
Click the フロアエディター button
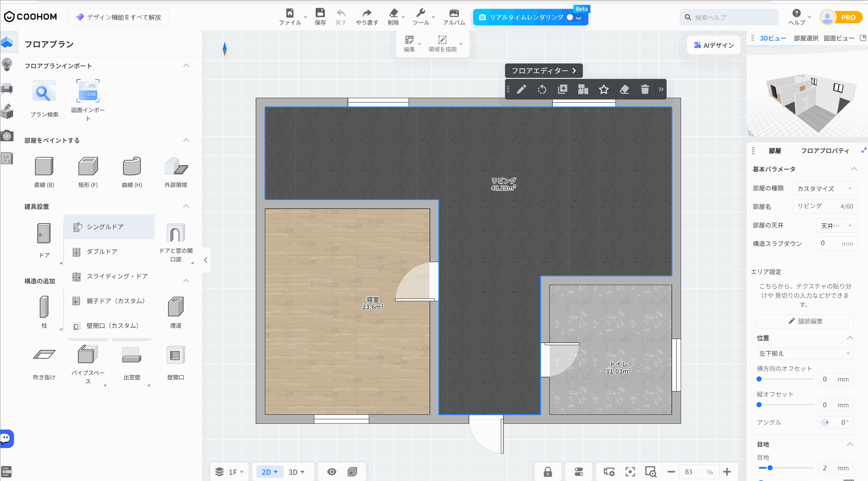(x=544, y=71)
